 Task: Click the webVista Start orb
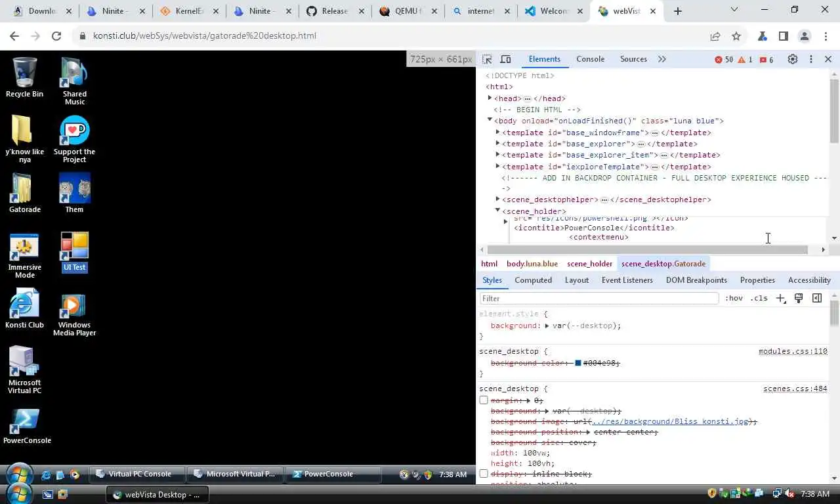18,474
